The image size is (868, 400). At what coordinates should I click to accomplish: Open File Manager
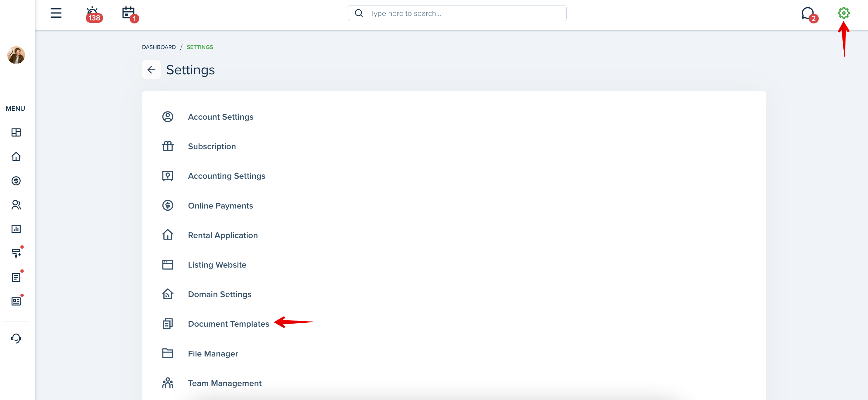(213, 354)
